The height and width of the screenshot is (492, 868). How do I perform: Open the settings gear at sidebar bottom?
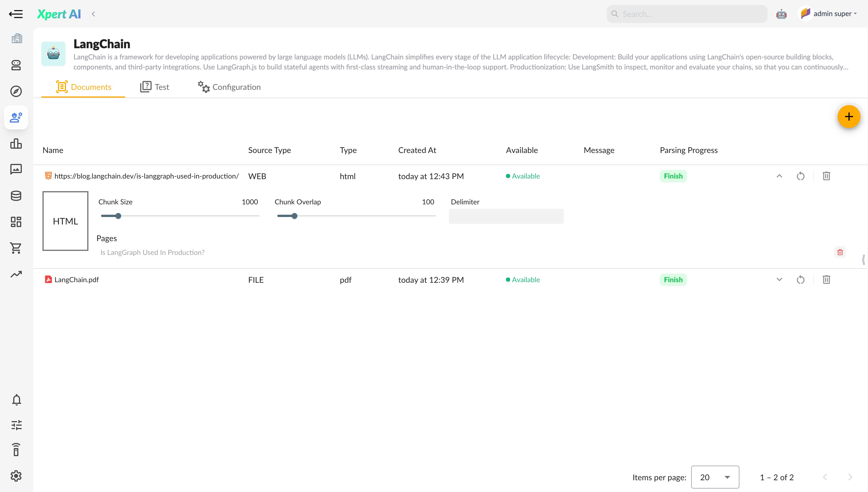[x=16, y=476]
